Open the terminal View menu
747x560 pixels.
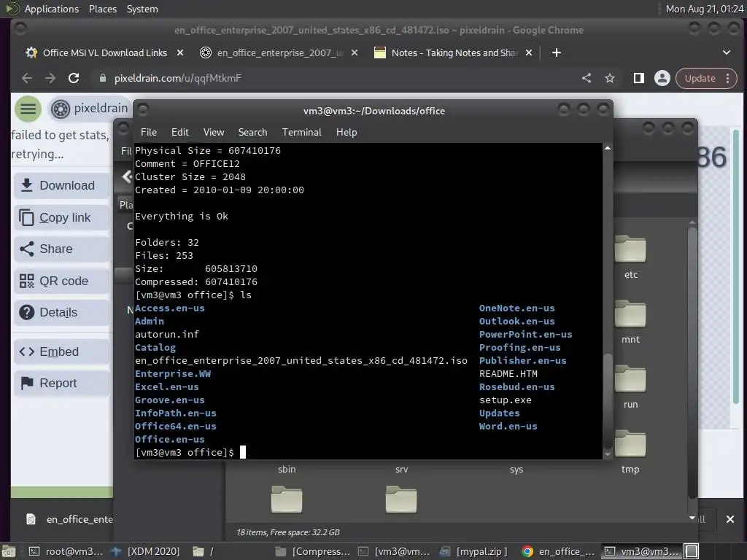214,133
